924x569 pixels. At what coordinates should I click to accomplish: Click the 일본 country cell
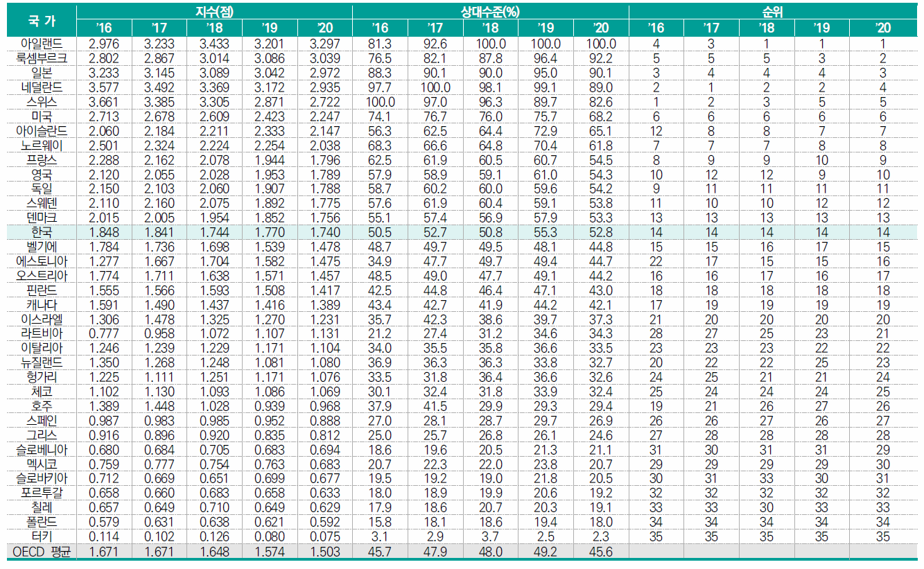(42, 72)
